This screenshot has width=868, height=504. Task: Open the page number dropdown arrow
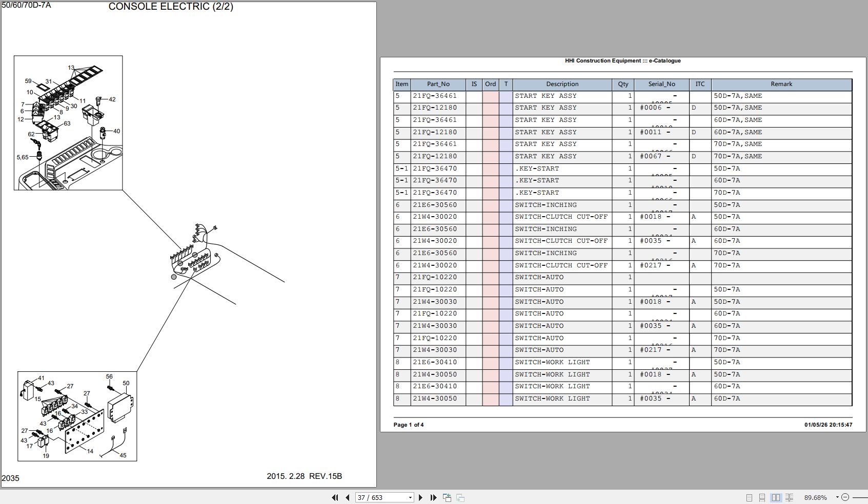[410, 497]
